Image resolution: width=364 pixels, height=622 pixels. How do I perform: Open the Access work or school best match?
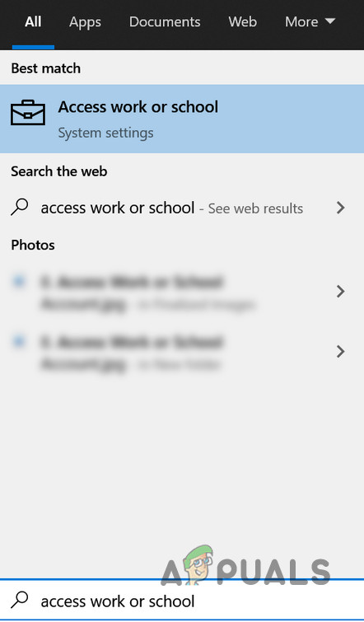tap(182, 119)
